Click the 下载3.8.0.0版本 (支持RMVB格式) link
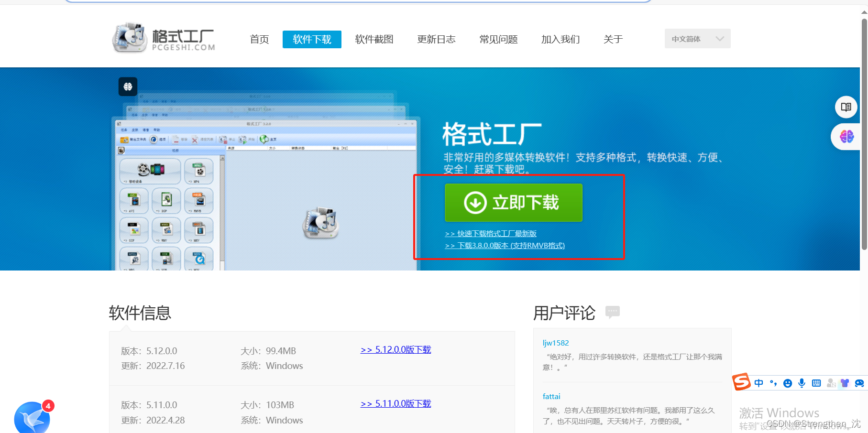 tap(505, 246)
